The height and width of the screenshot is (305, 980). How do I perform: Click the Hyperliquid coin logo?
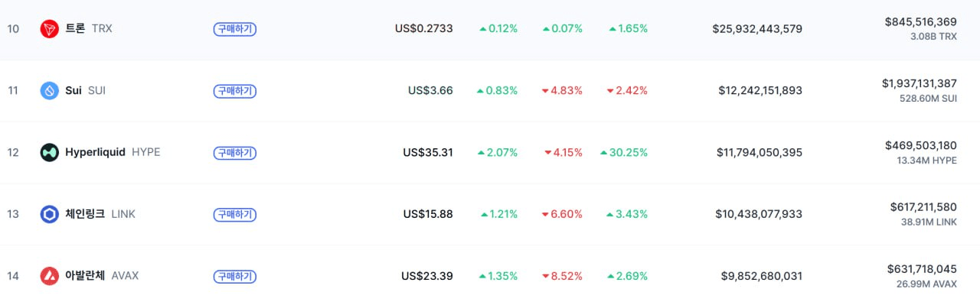coord(50,152)
